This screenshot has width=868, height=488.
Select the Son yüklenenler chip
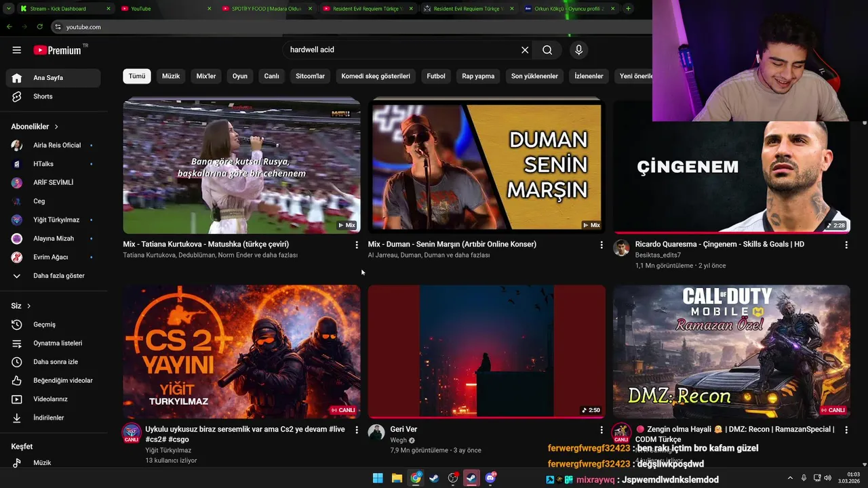(535, 76)
